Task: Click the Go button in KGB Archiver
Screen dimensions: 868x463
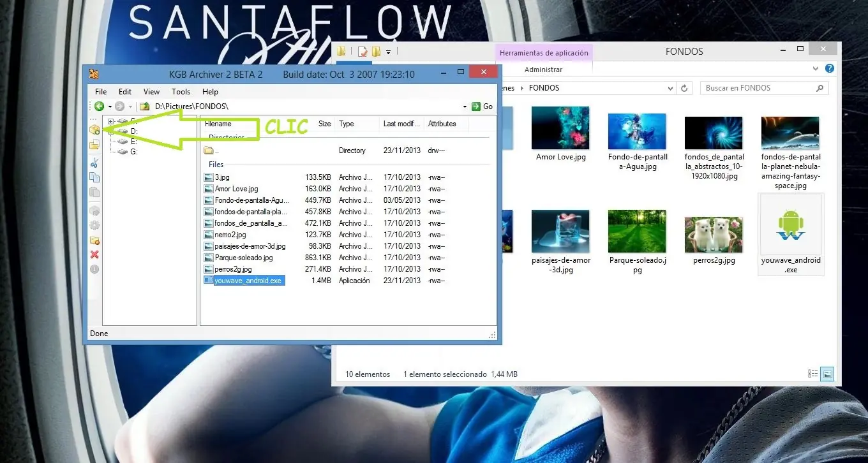Action: click(x=483, y=107)
